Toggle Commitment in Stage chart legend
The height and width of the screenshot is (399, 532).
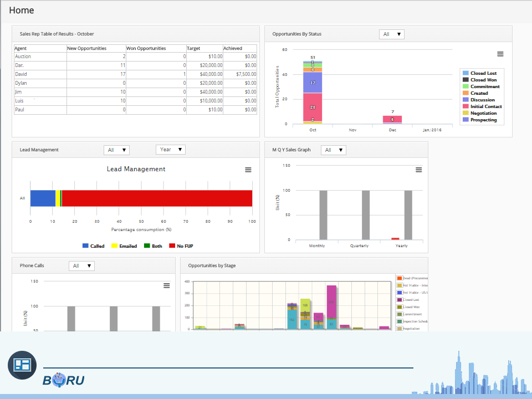point(410,314)
